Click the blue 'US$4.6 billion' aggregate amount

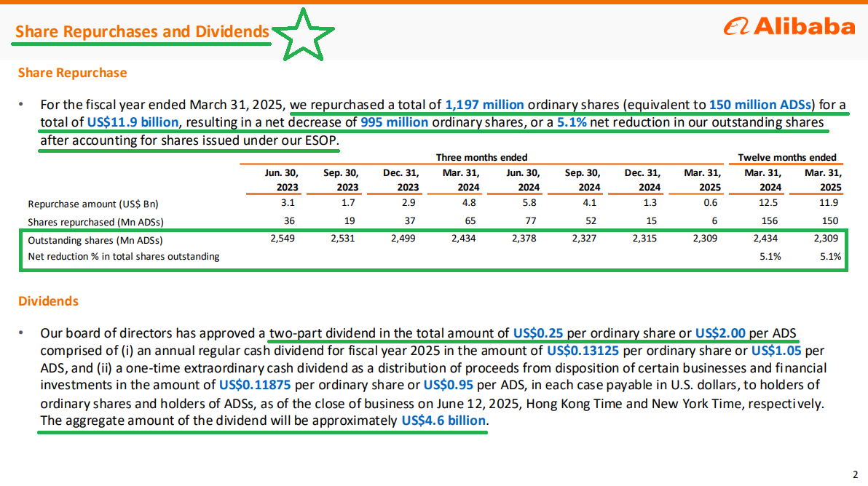[x=443, y=421]
